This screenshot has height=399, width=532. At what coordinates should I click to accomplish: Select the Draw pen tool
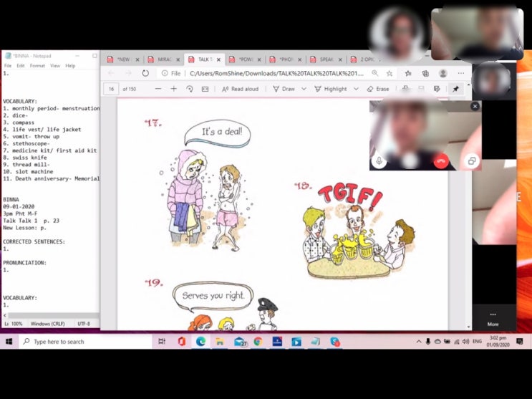(x=284, y=89)
